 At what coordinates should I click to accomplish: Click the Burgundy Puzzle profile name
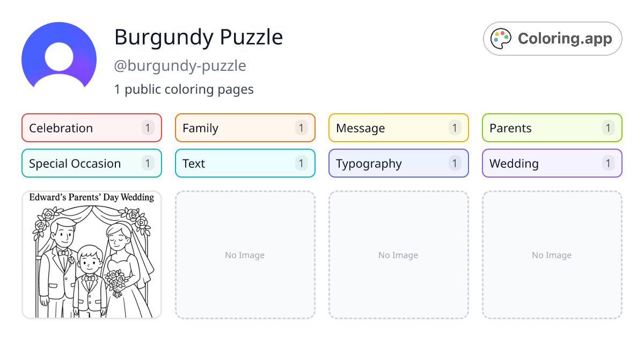pyautogui.click(x=199, y=37)
